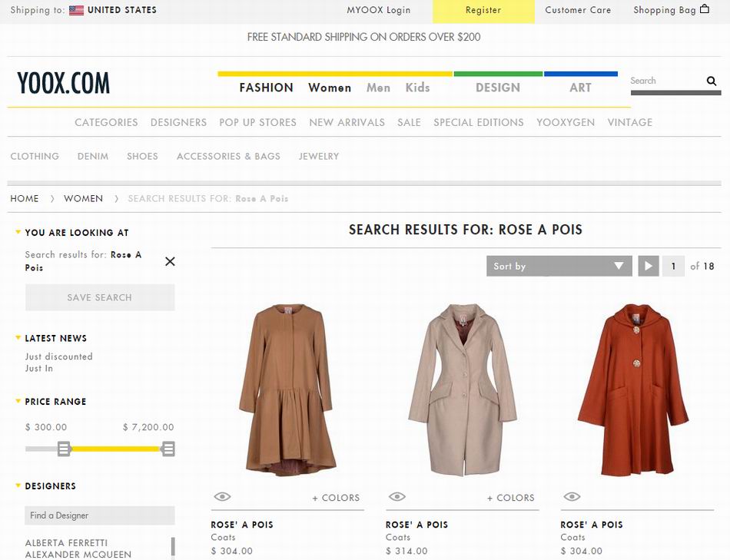730x560 pixels.
Task: Focus the Find a Designer field
Action: (100, 515)
